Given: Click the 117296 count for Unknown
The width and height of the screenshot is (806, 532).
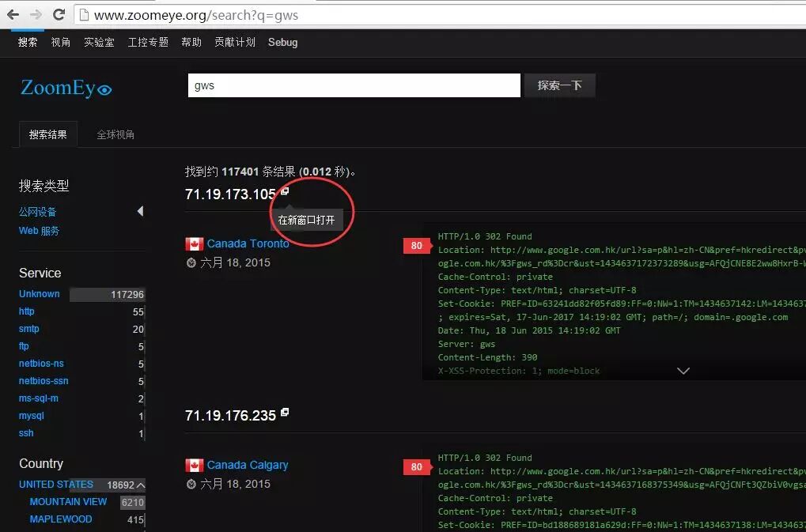Looking at the screenshot, I should click(127, 294).
